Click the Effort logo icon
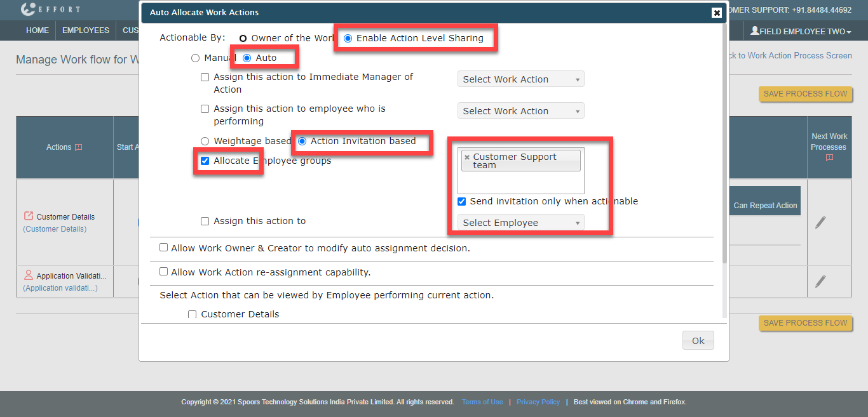Screen dimensions: 868x417 click(x=29, y=10)
